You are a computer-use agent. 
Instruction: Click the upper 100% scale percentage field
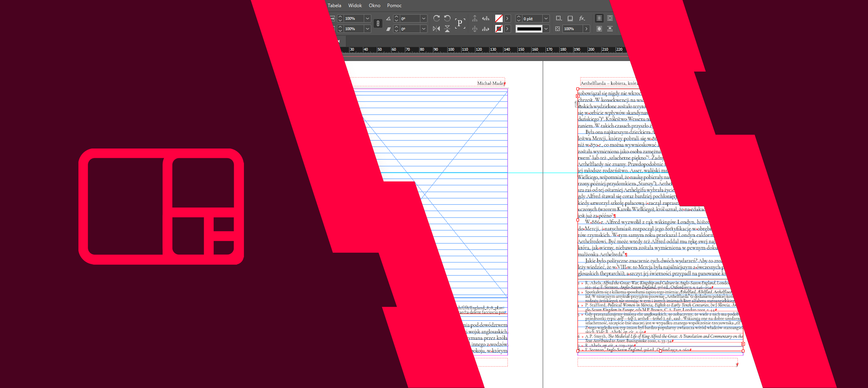pos(354,19)
